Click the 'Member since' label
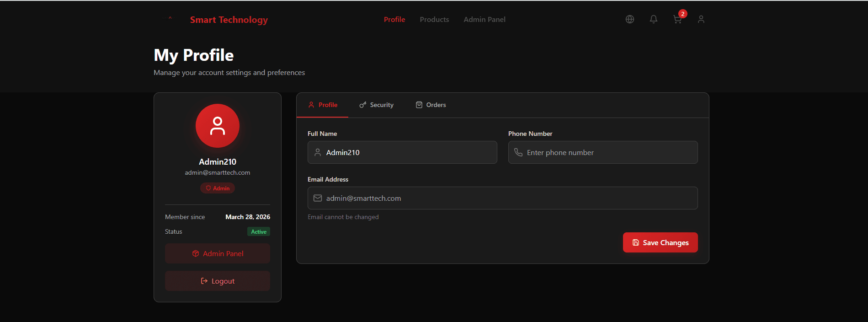The width and height of the screenshot is (868, 322). tap(185, 217)
